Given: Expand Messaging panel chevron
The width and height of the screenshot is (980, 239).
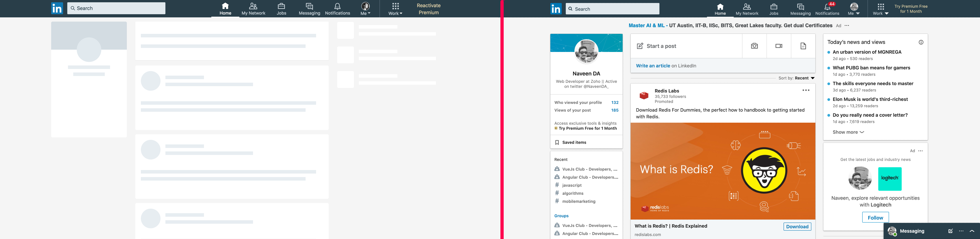Looking at the screenshot, I should 972,231.
